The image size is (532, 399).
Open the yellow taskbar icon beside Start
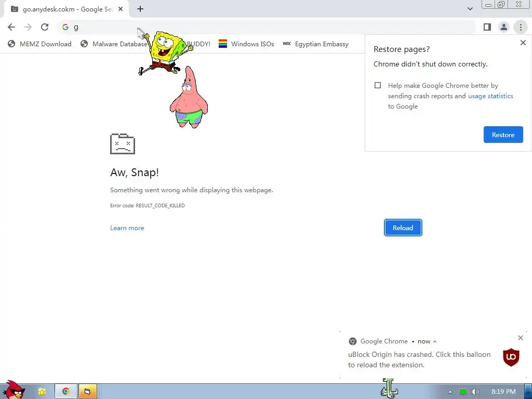[42, 392]
